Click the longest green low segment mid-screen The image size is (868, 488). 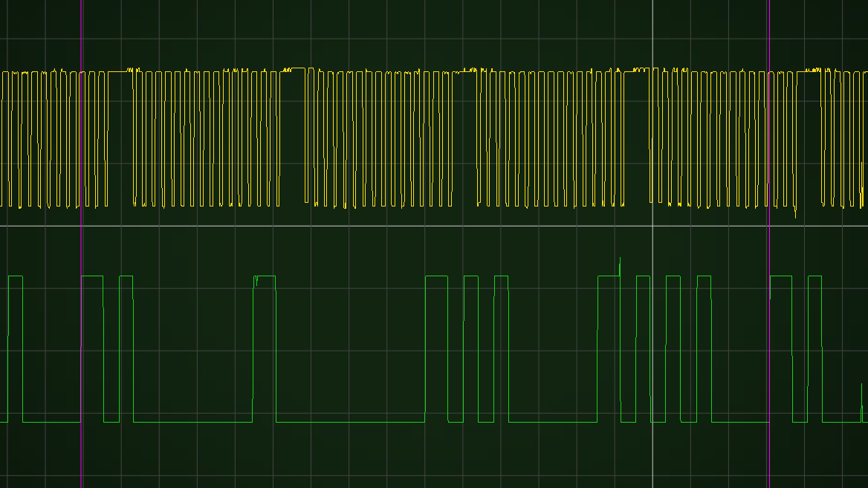(x=350, y=422)
